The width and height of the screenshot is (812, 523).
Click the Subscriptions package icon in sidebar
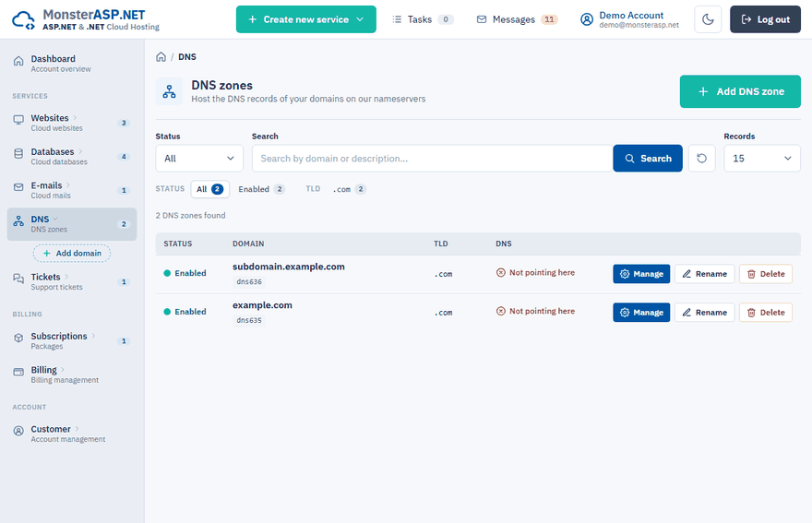pyautogui.click(x=18, y=339)
